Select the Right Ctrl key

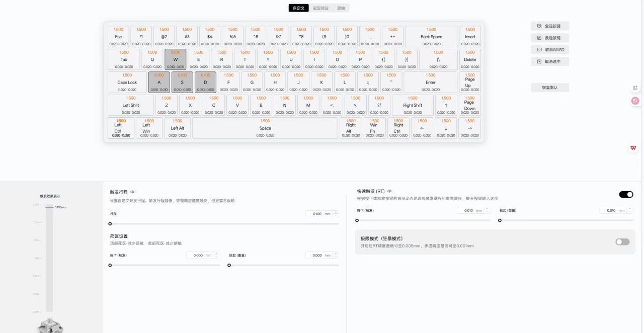[x=398, y=128]
